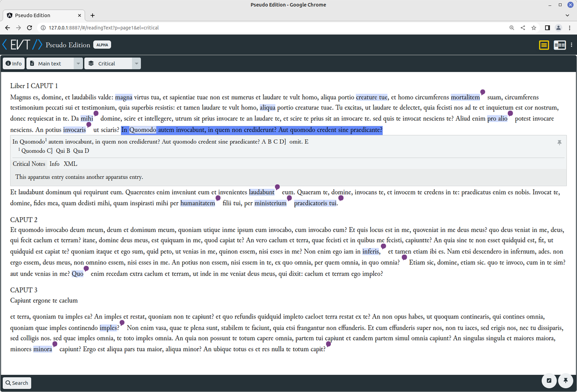
Task: Open note bubble after highlighted 'Quo'
Action: (x=86, y=269)
